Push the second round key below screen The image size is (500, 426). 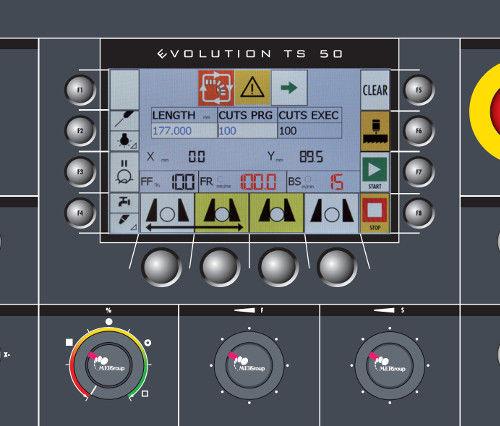click(220, 267)
